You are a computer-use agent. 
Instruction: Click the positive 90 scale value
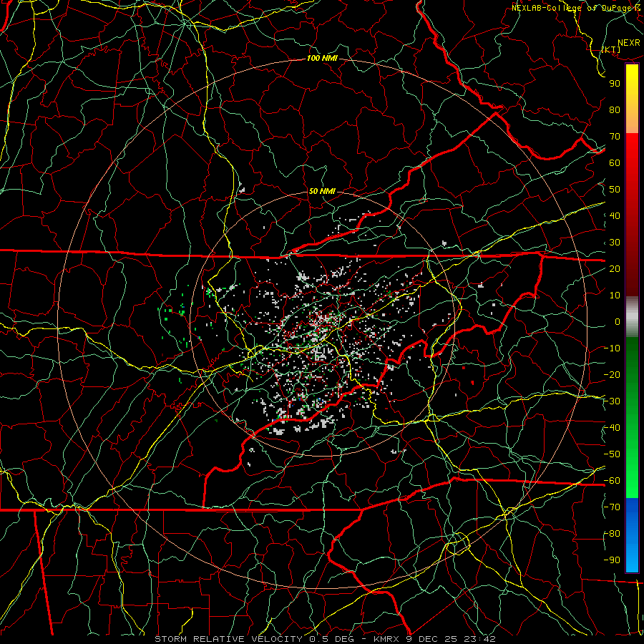pos(615,84)
